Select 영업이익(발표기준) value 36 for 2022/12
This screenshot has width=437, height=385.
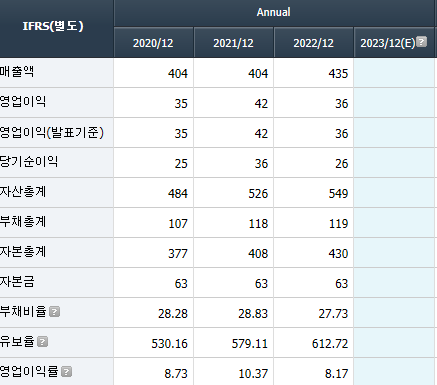click(x=342, y=134)
